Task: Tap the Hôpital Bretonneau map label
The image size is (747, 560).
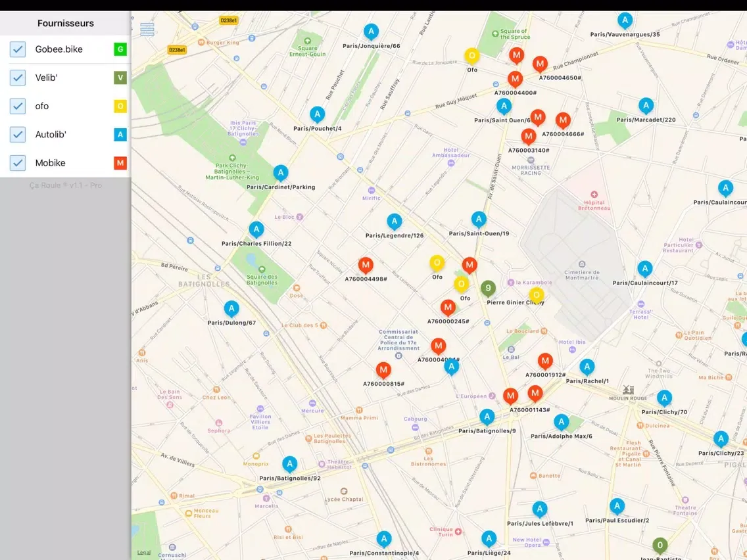Action: click(594, 204)
